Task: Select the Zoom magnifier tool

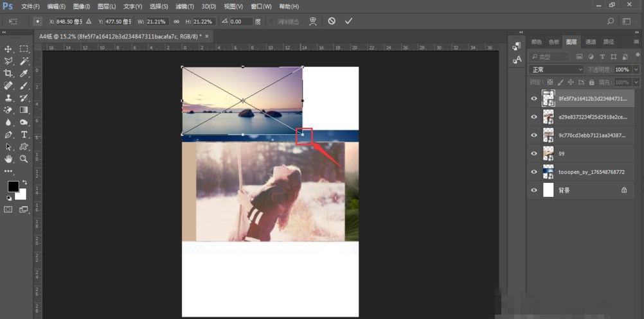Action: coord(24,159)
